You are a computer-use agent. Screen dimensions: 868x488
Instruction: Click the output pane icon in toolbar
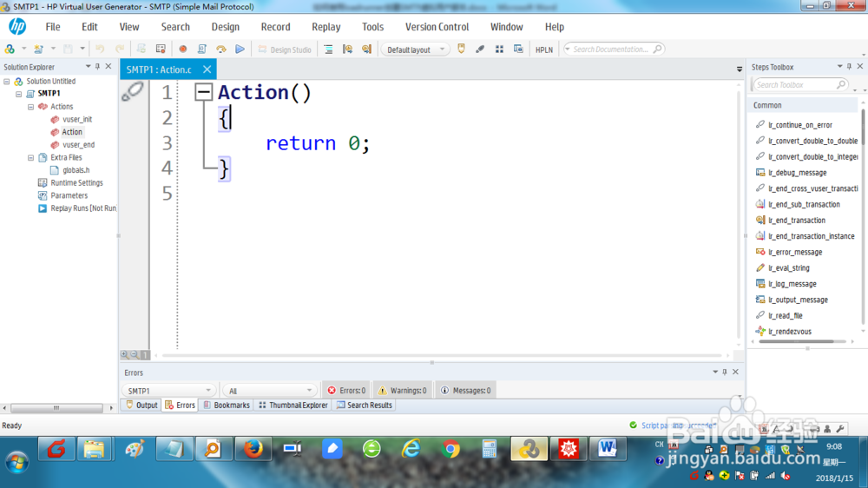pyautogui.click(x=461, y=49)
